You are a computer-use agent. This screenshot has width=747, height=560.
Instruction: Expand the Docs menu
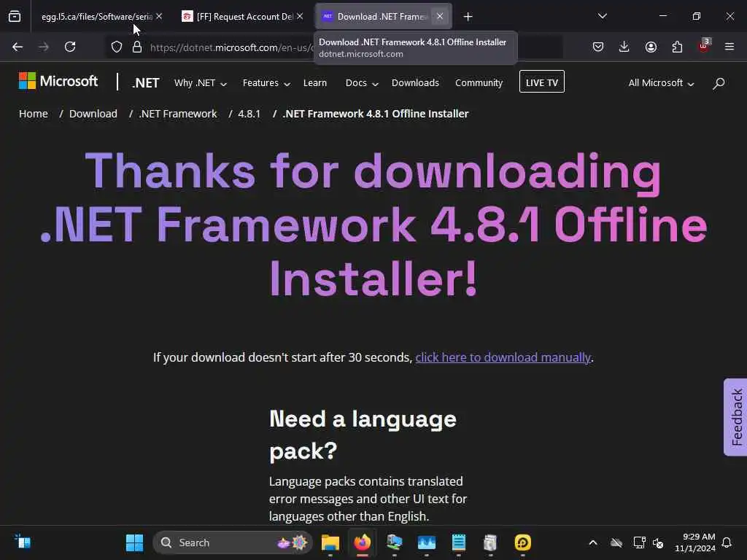[x=362, y=83]
